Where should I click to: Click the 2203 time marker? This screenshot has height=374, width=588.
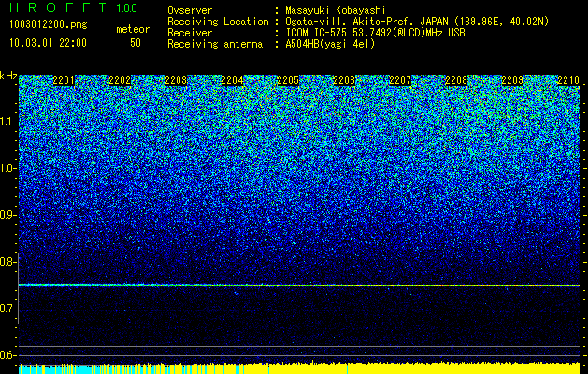point(176,80)
